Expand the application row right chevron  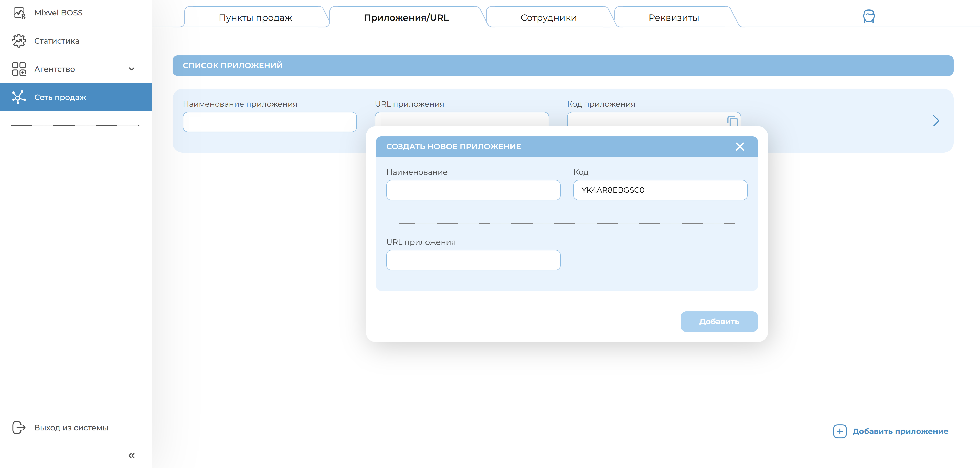pos(936,121)
